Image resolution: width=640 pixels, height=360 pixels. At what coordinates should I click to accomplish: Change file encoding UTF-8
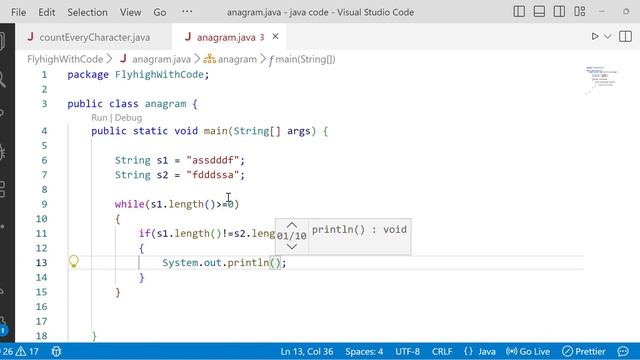(407, 351)
